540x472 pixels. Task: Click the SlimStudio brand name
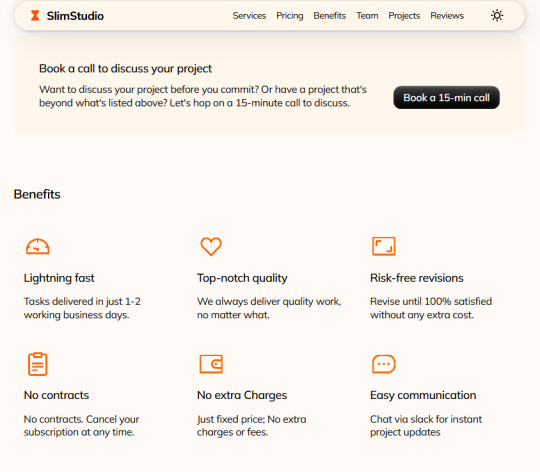click(x=75, y=16)
